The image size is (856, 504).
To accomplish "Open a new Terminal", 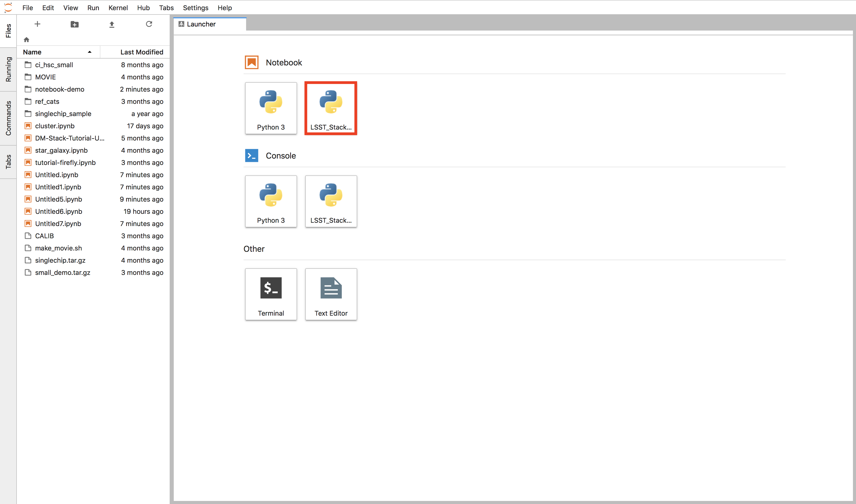I will pyautogui.click(x=271, y=295).
